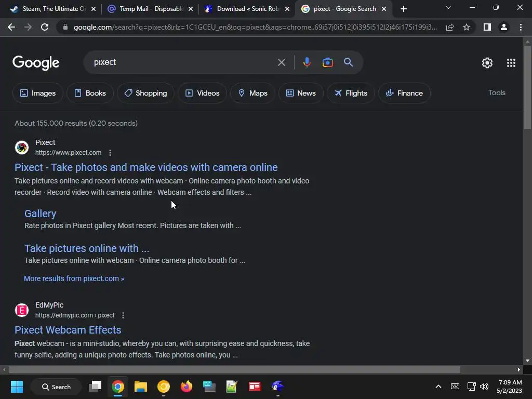Open More results from pixect.com

74,278
